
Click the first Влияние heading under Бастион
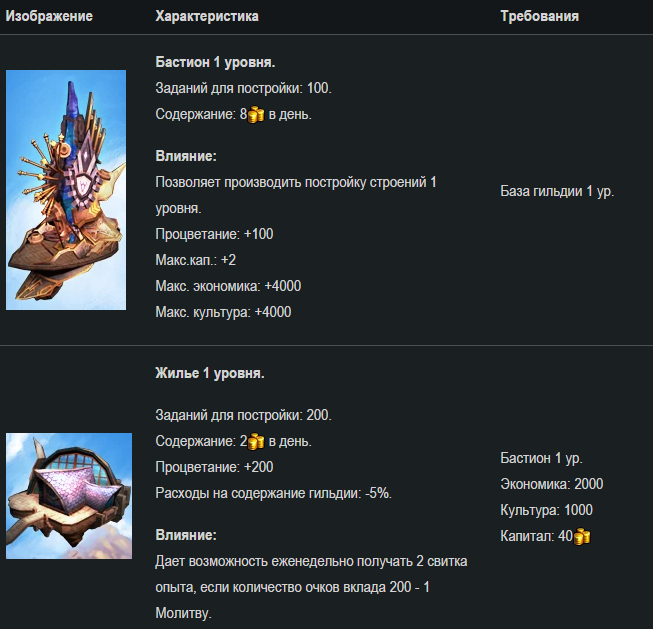pos(186,156)
